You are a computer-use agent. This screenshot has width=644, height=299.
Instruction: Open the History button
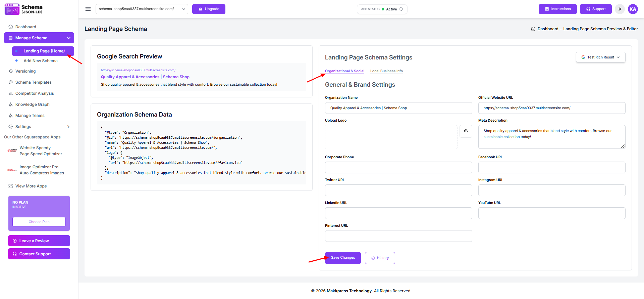[380, 258]
